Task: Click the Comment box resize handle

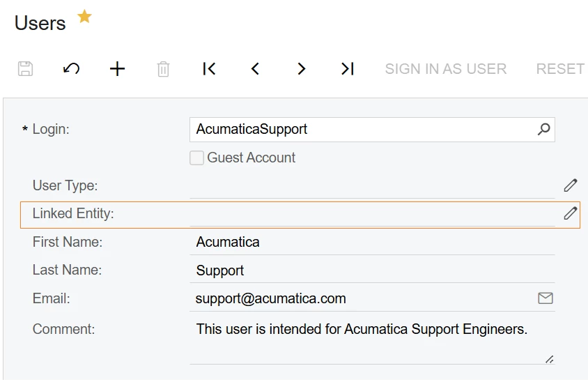Action: (549, 359)
